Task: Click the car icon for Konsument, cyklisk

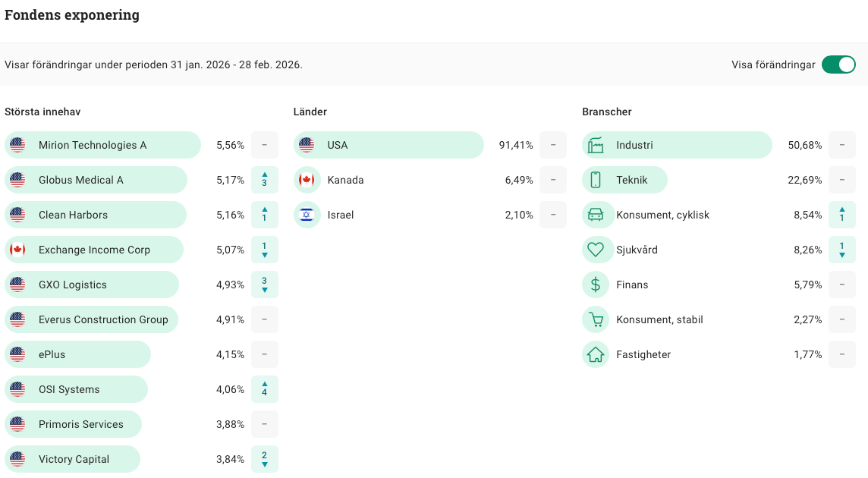Action: 596,215
